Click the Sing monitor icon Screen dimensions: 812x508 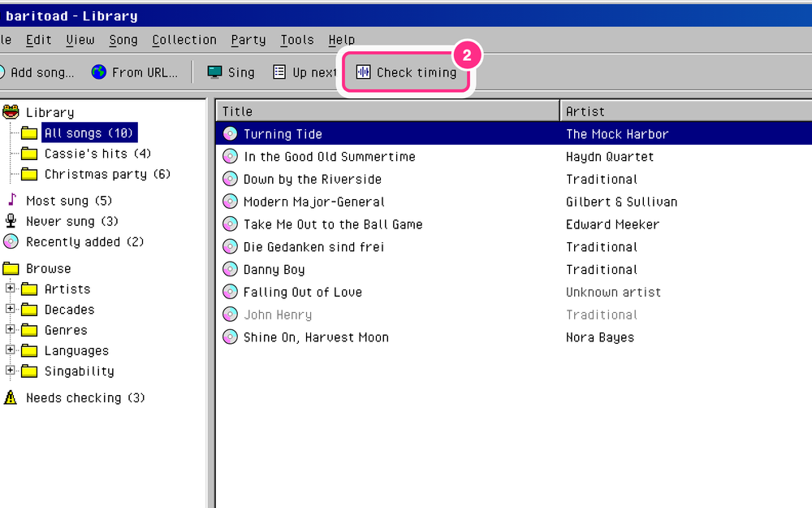[x=214, y=72]
